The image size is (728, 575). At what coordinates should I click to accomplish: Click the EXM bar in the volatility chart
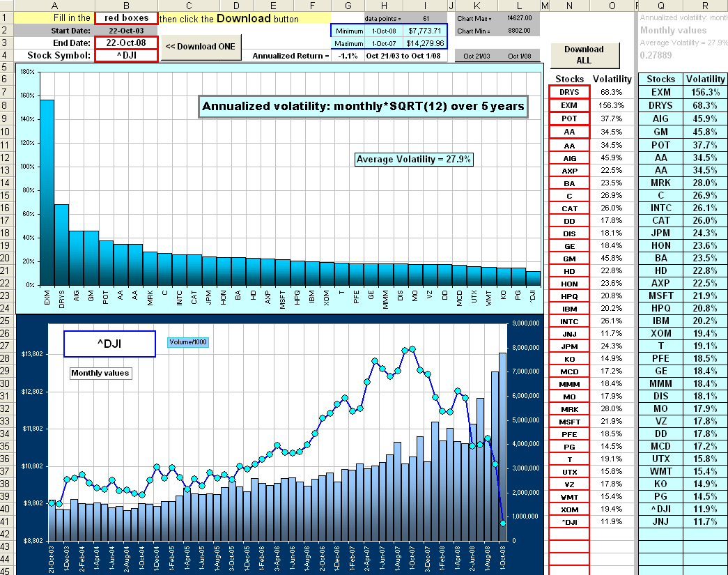point(47,192)
